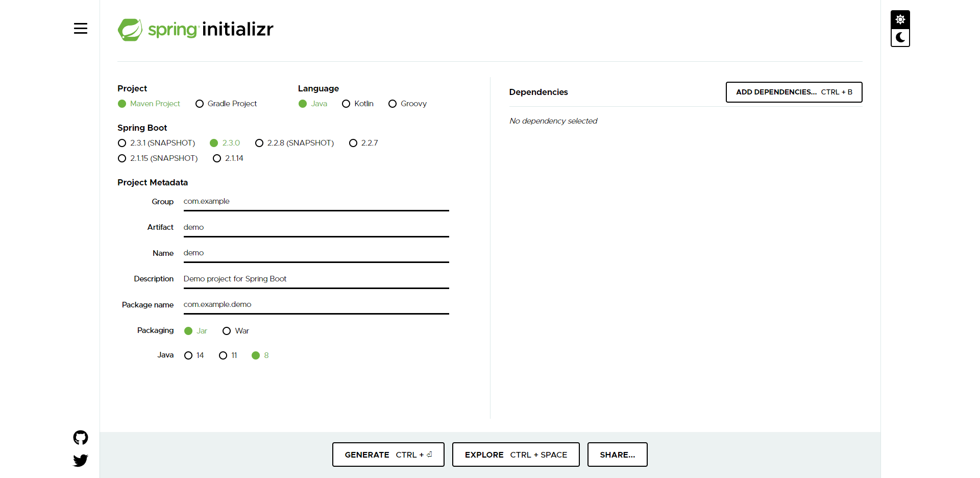Click the Spring Initializr logo

point(195,29)
